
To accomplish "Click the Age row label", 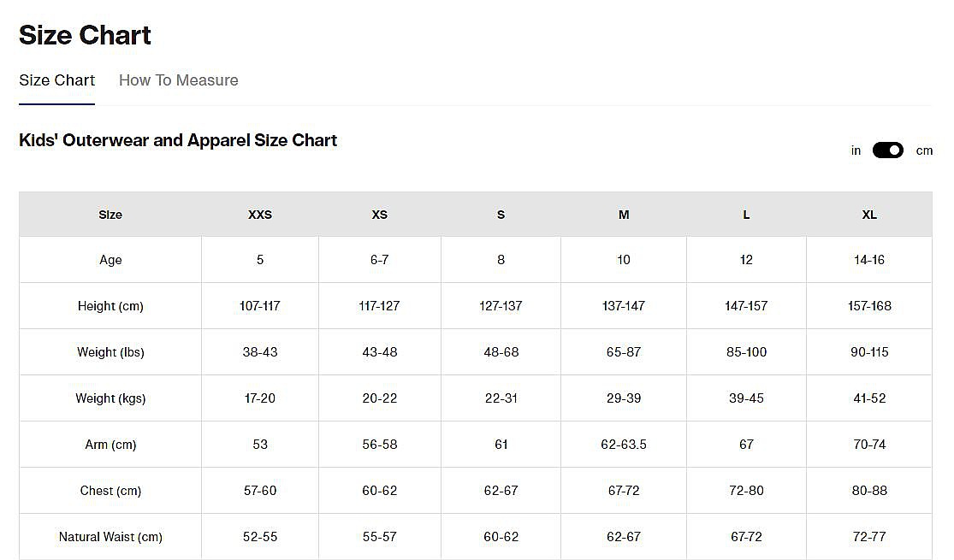I will pyautogui.click(x=110, y=260).
